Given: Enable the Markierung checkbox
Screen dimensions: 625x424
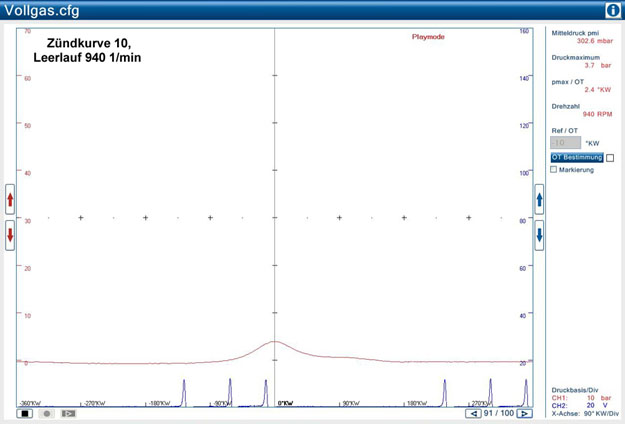Looking at the screenshot, I should click(554, 170).
